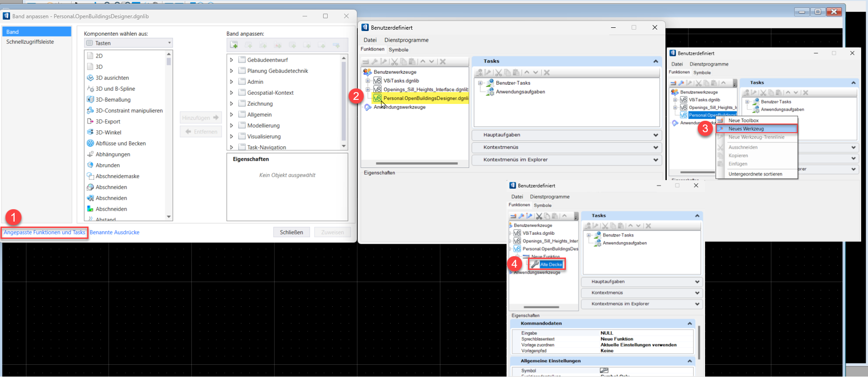Click Paste icon in middle Benutzerdefiniert left toolbar

coord(412,62)
